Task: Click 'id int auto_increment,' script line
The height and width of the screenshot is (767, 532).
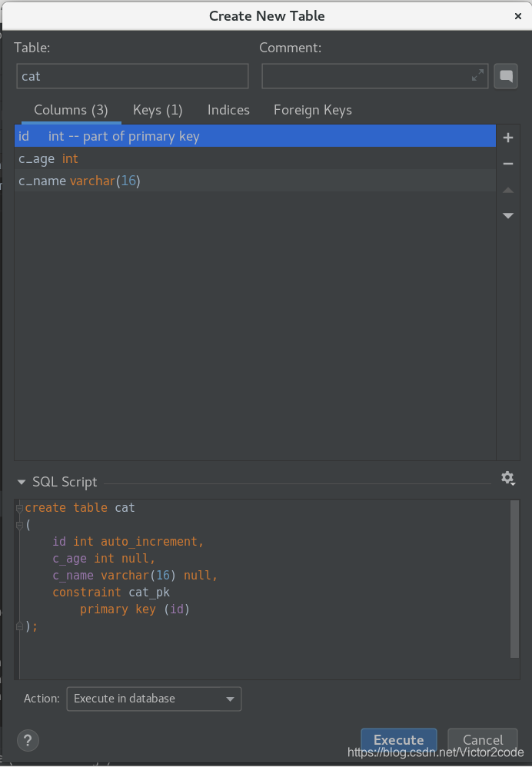Action: pos(128,542)
